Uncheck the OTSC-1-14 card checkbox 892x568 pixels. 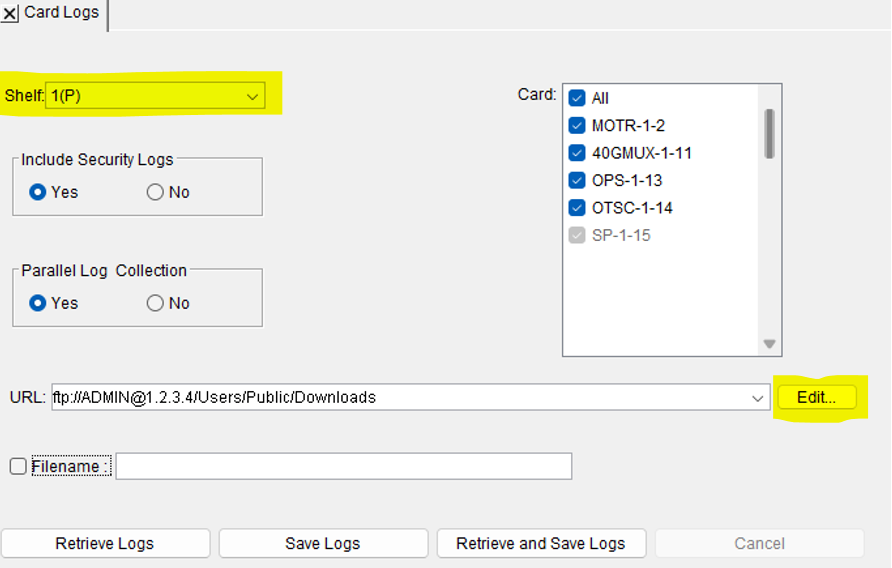click(x=577, y=208)
